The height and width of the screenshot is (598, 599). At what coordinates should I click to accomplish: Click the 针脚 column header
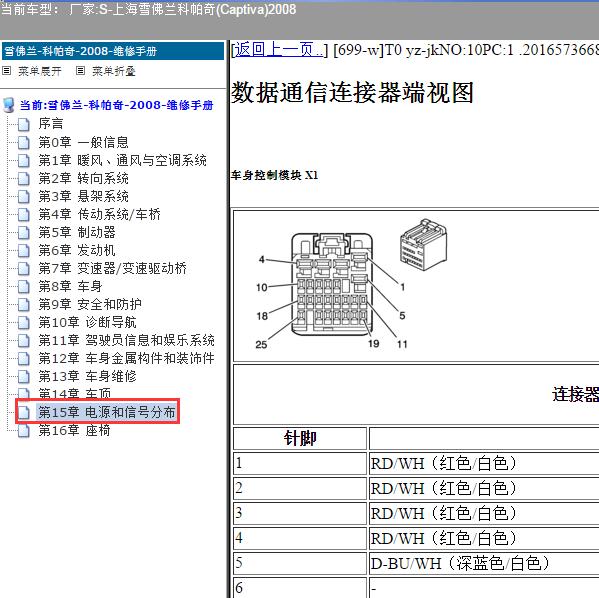point(300,438)
